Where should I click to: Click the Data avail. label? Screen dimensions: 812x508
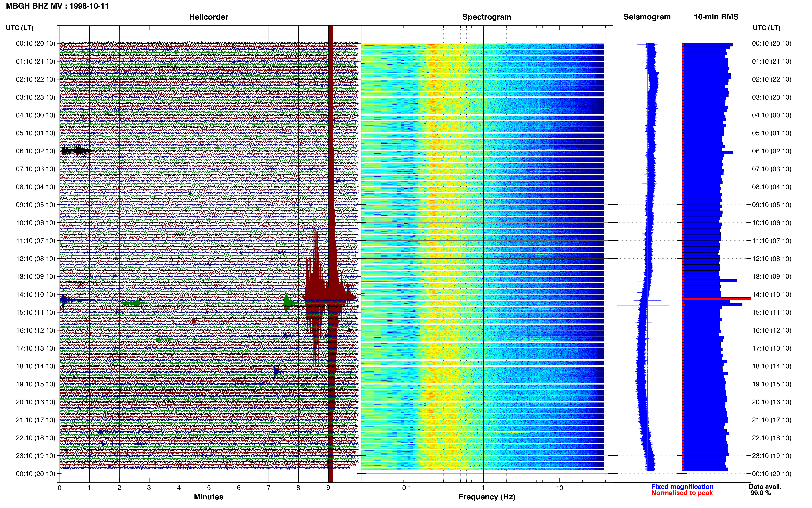click(765, 486)
